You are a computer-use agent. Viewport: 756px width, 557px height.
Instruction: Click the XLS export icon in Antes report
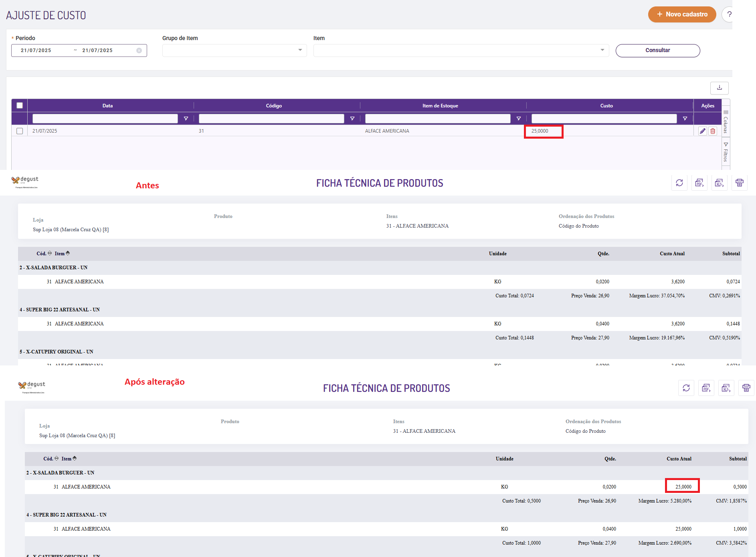[720, 183]
